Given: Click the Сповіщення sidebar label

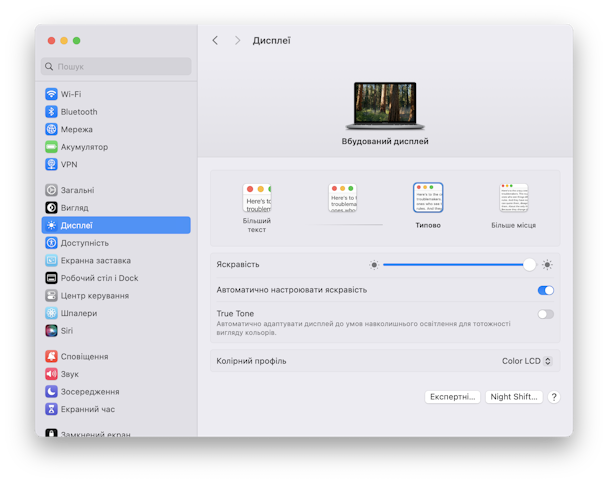Looking at the screenshot, I should (x=85, y=357).
